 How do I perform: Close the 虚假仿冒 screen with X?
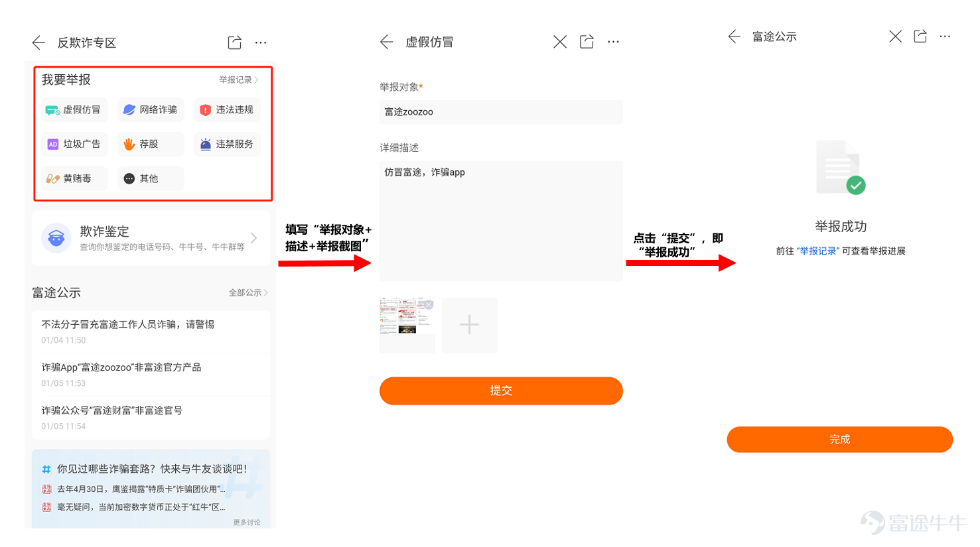(x=560, y=42)
